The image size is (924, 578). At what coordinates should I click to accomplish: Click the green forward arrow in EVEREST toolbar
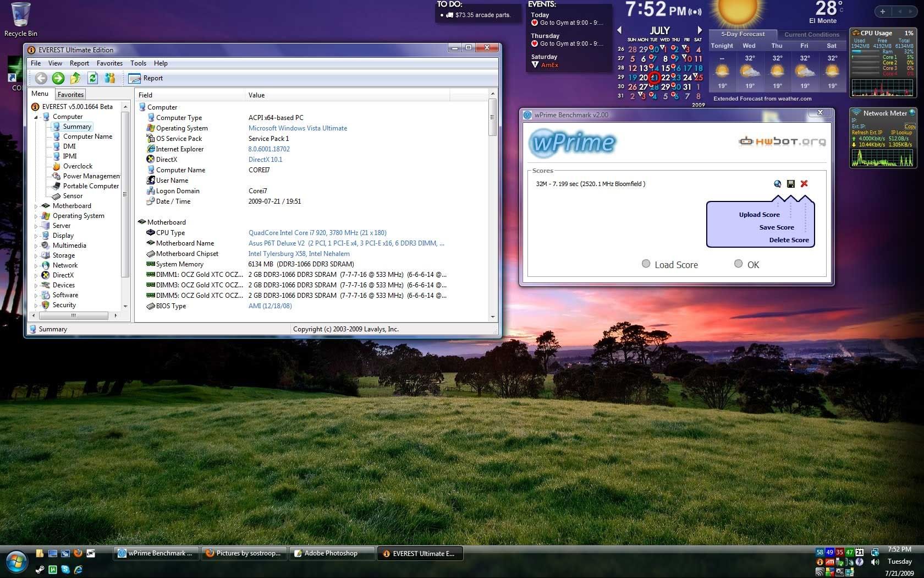(58, 78)
